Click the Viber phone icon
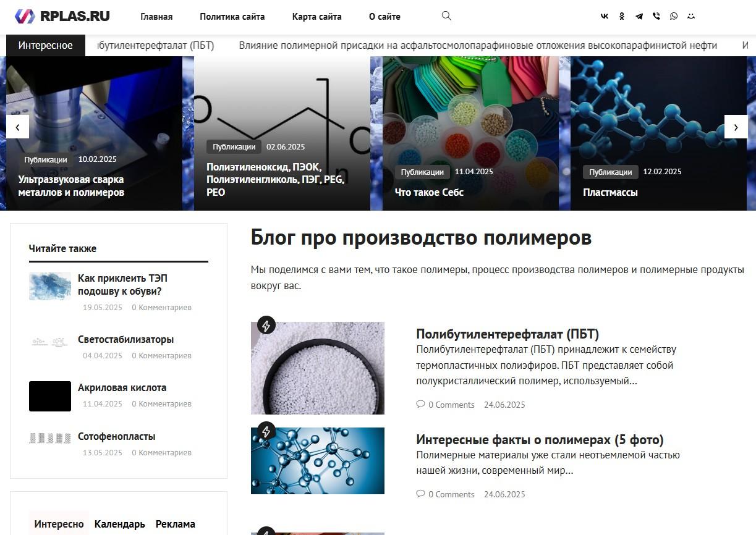 656,17
